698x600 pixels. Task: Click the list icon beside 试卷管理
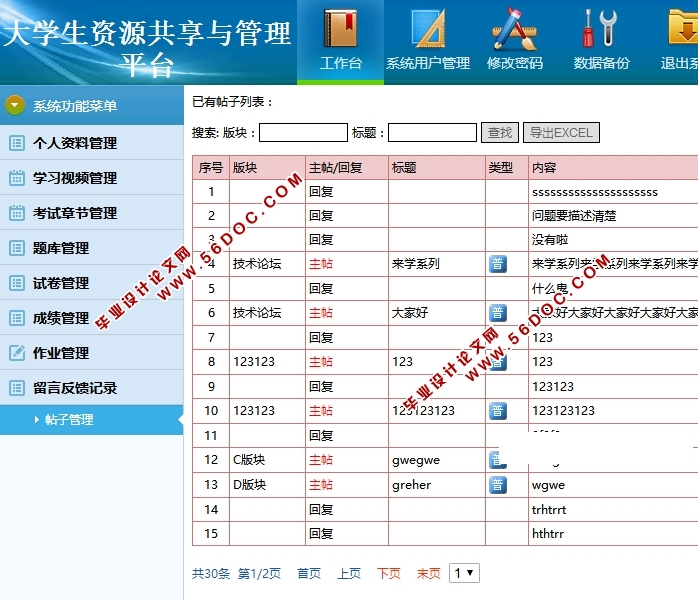tap(17, 283)
